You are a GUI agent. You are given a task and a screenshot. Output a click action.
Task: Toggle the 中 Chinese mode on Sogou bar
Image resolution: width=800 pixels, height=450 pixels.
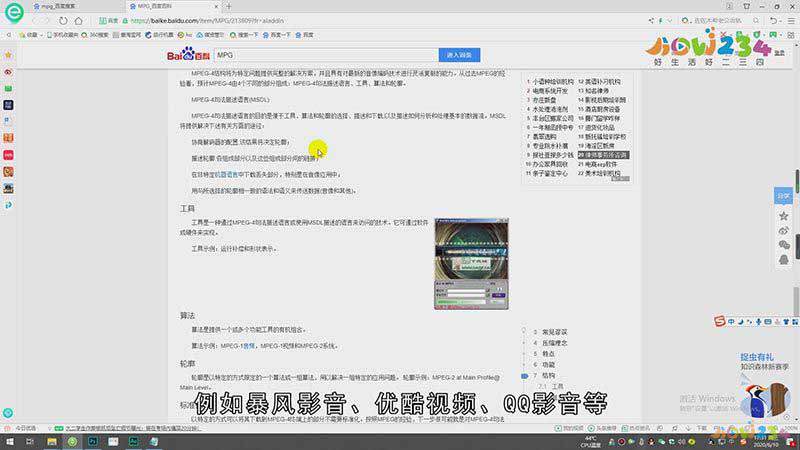pyautogui.click(x=731, y=322)
